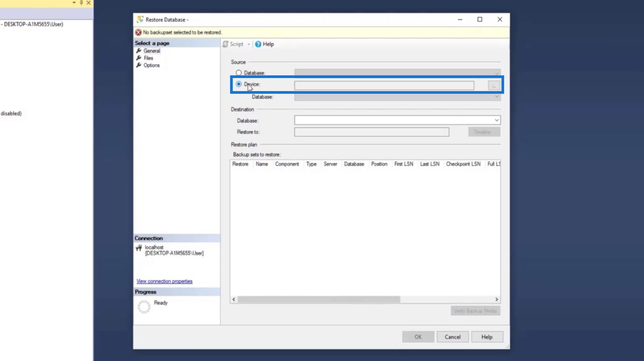Viewport: 644px width, 361px height.
Task: Click the localhost connection text
Action: tap(154, 247)
